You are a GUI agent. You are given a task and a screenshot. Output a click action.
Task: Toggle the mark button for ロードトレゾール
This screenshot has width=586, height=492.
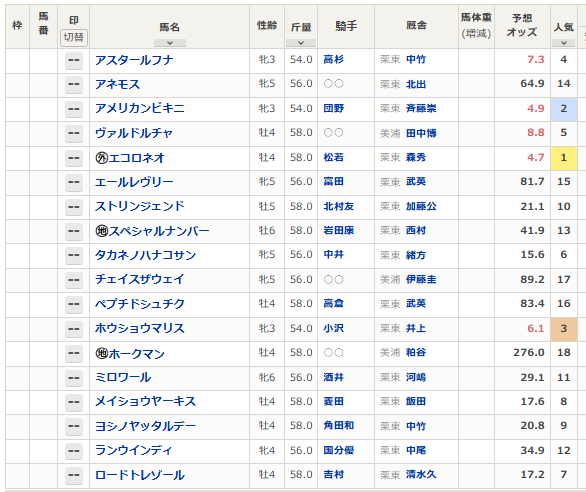(74, 476)
